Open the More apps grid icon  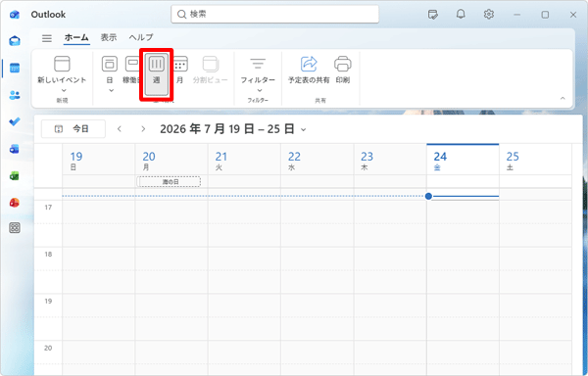tap(15, 228)
